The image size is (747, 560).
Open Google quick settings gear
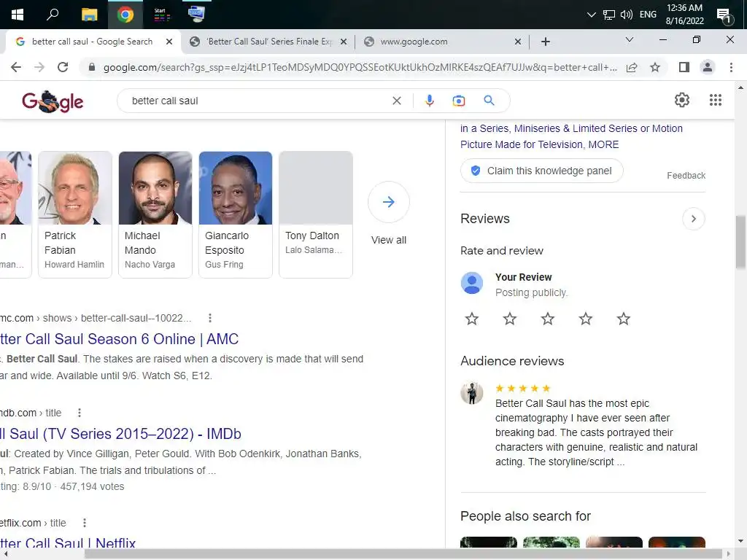[x=682, y=100]
